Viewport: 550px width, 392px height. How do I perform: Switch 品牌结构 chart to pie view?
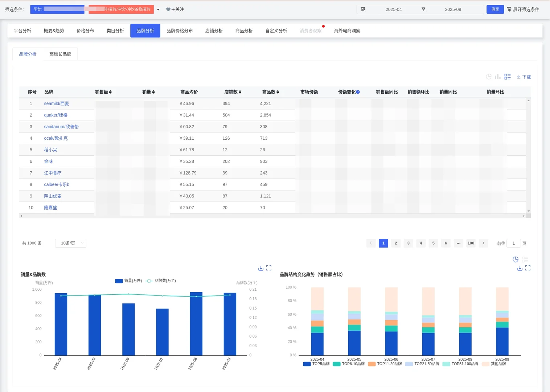click(516, 259)
